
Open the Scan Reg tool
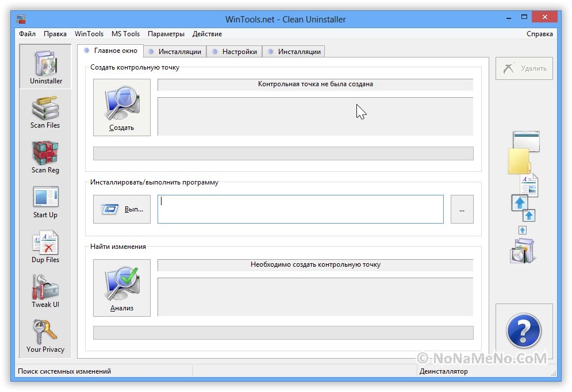(45, 157)
